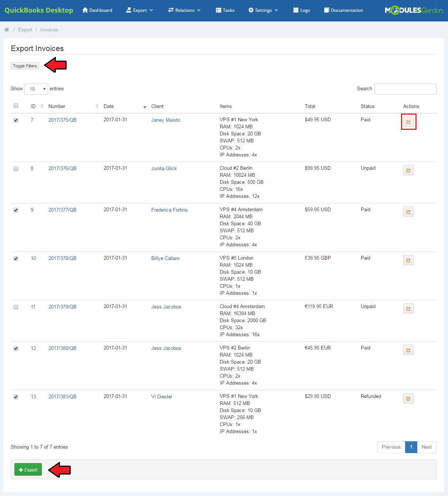Click the Refunded status text
This screenshot has height=496, width=448.
pyautogui.click(x=371, y=396)
